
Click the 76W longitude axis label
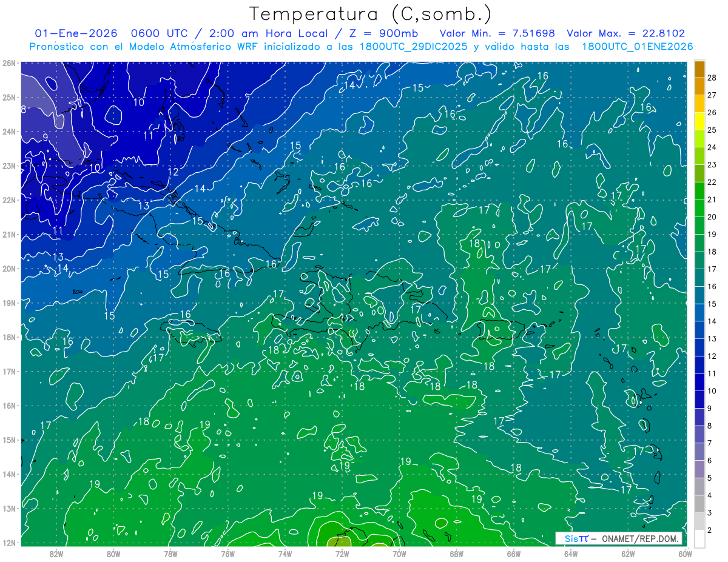(228, 554)
